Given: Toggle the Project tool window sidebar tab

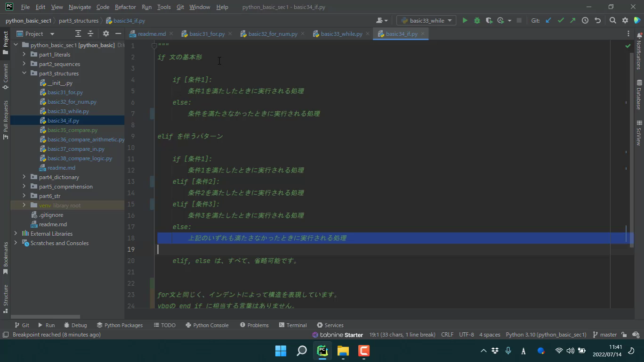Looking at the screenshot, I should pyautogui.click(x=5, y=42).
